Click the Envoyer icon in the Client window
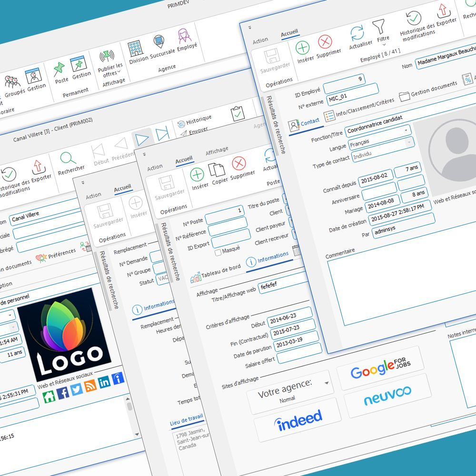The height and width of the screenshot is (476, 476). tap(184, 133)
